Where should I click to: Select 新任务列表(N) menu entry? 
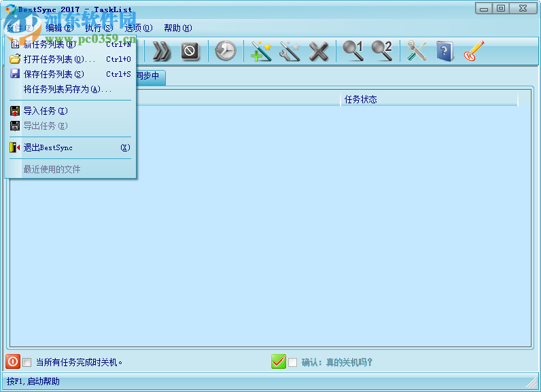(x=71, y=44)
